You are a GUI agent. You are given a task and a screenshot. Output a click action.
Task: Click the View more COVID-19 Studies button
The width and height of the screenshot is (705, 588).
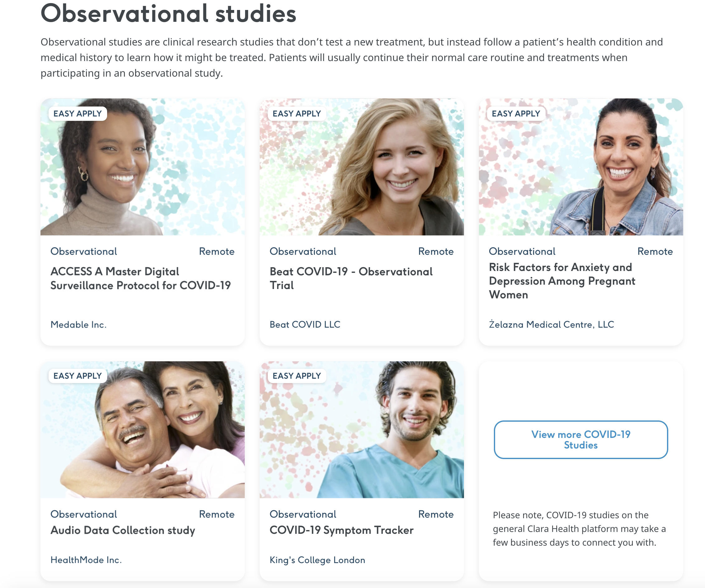(580, 439)
